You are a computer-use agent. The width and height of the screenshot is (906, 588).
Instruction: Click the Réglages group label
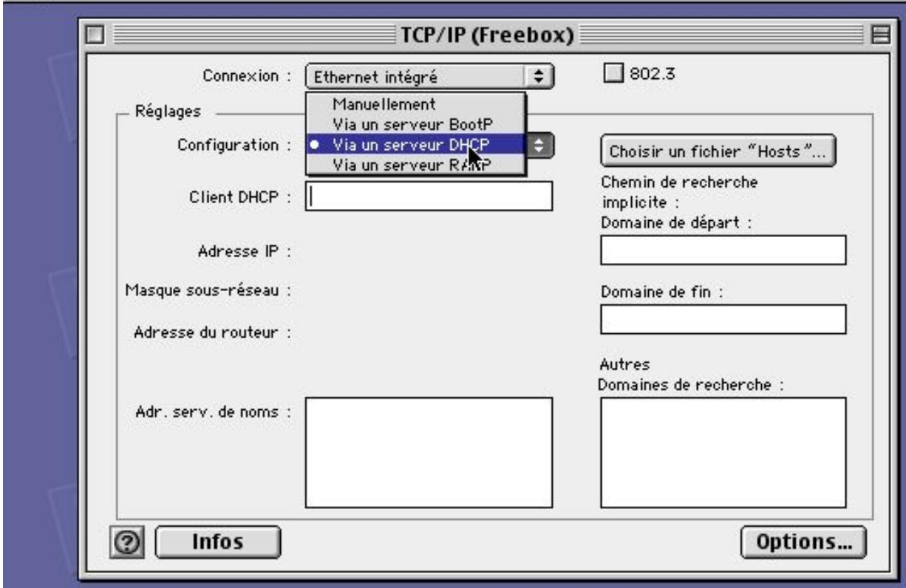point(166,112)
